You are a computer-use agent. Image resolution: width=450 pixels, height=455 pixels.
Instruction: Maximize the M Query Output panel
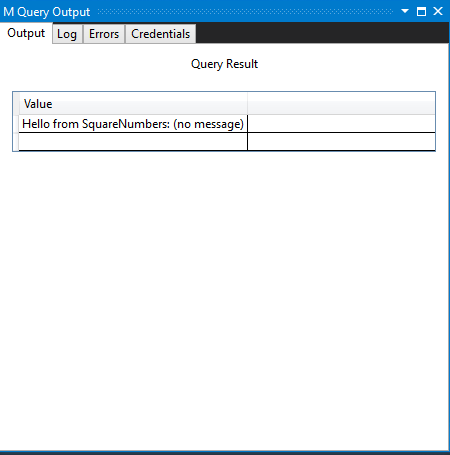click(421, 12)
